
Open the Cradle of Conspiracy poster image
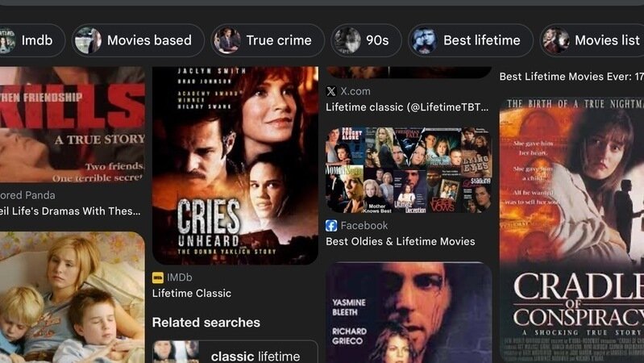571,230
